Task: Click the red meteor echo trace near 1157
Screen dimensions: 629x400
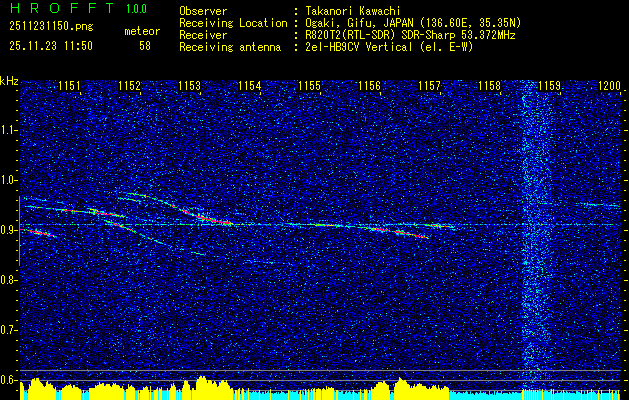Action: pyautogui.click(x=411, y=234)
